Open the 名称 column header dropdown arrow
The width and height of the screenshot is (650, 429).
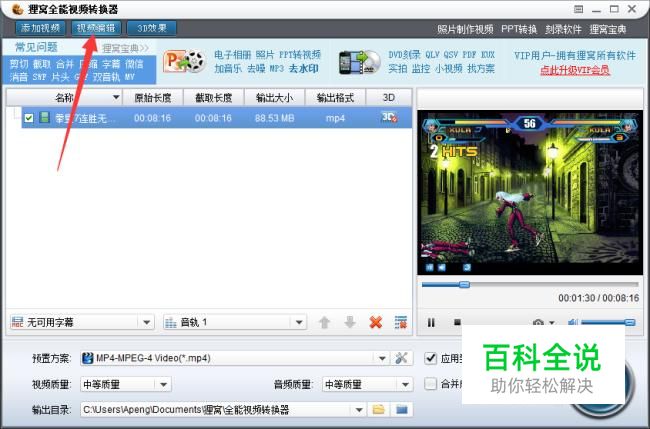(x=116, y=97)
